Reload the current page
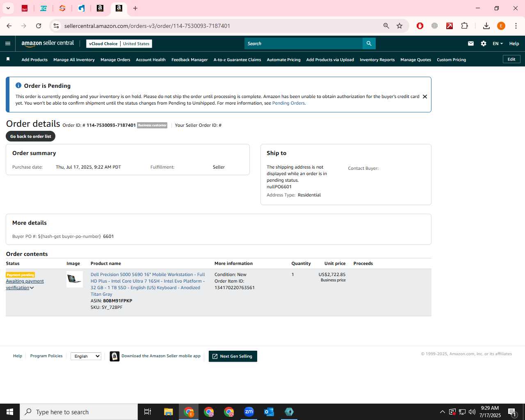The image size is (525, 420). pyautogui.click(x=39, y=26)
